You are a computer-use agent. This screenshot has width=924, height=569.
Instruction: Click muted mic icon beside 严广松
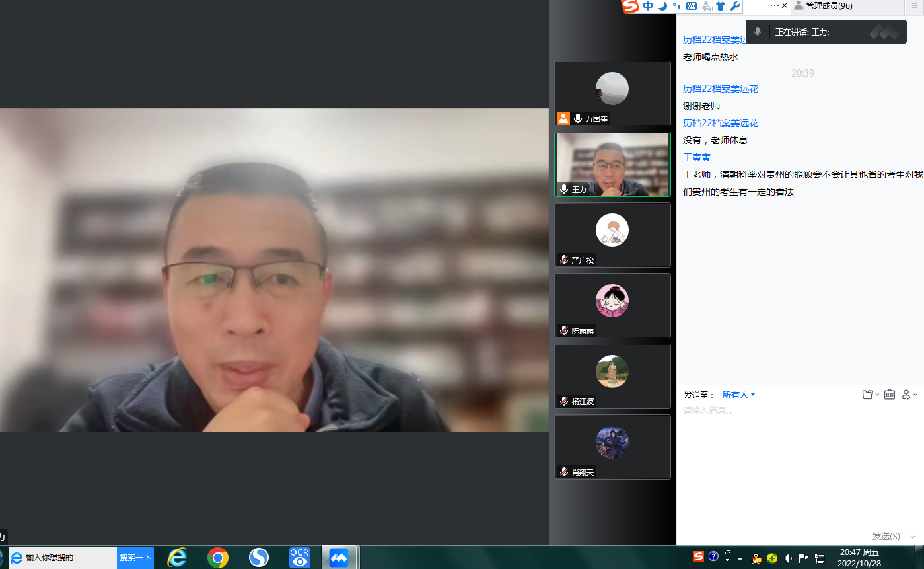(x=564, y=260)
